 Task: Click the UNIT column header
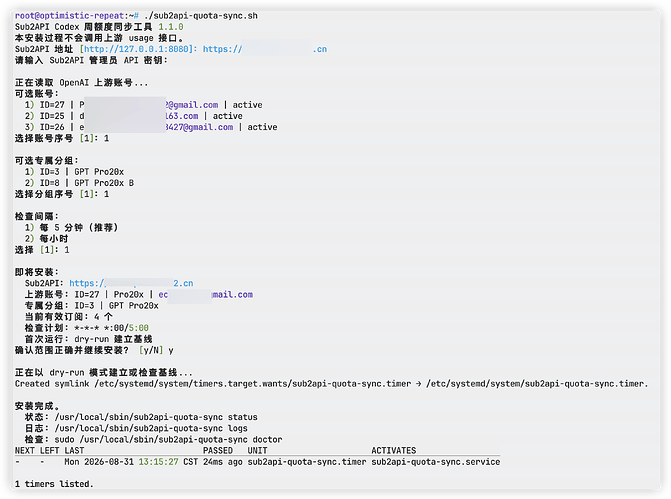coord(257,451)
